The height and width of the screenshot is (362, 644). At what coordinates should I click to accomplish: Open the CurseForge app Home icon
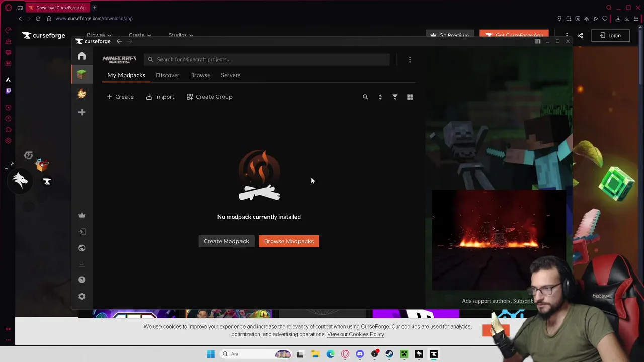tap(82, 56)
